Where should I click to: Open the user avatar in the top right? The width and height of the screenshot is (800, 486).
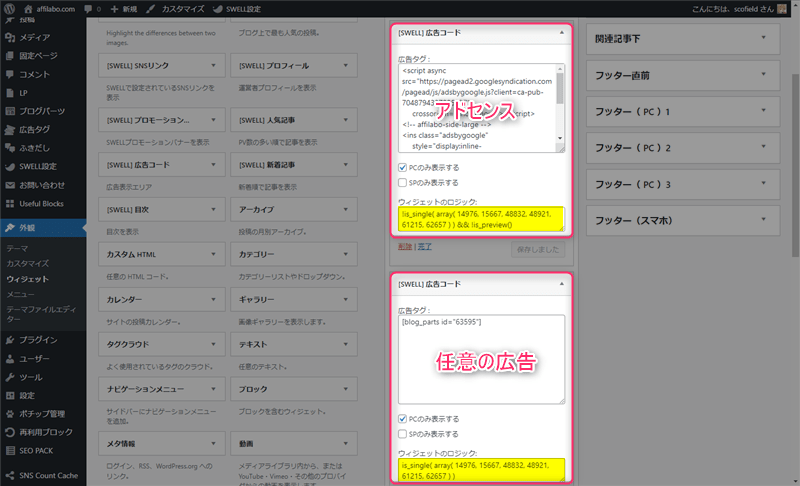pos(781,9)
